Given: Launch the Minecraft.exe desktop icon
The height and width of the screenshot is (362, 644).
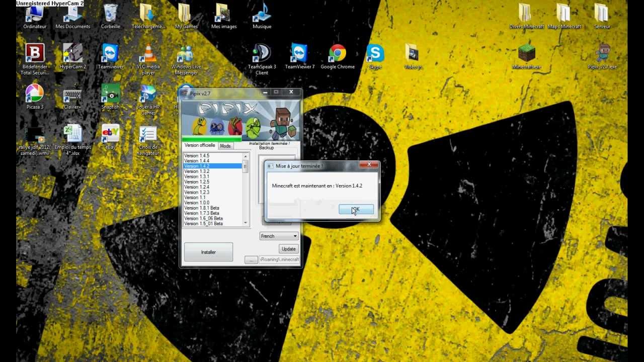Looking at the screenshot, I should pyautogui.click(x=526, y=56).
